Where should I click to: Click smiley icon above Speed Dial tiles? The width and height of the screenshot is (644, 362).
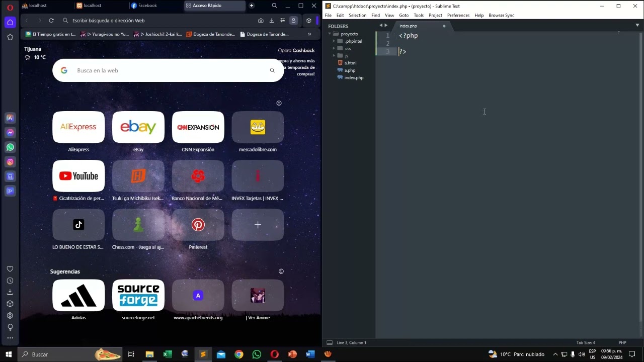coord(279,103)
